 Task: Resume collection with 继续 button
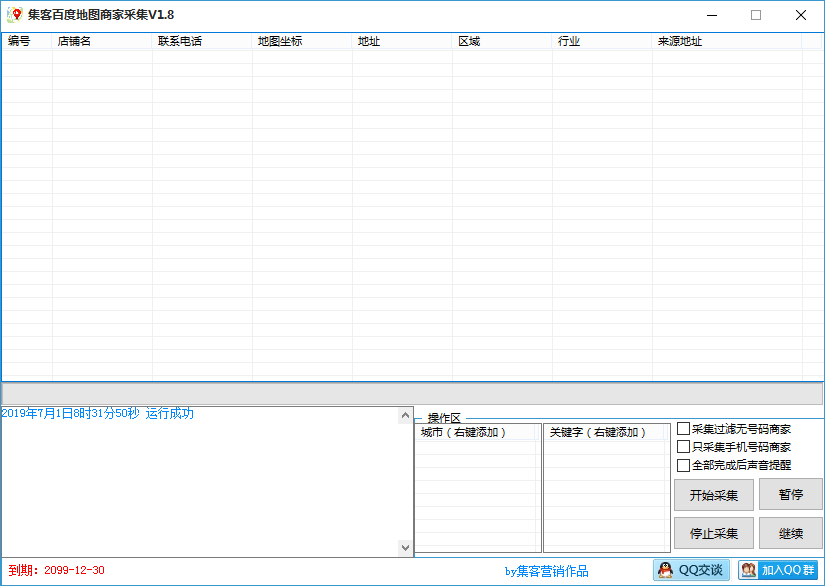(791, 533)
